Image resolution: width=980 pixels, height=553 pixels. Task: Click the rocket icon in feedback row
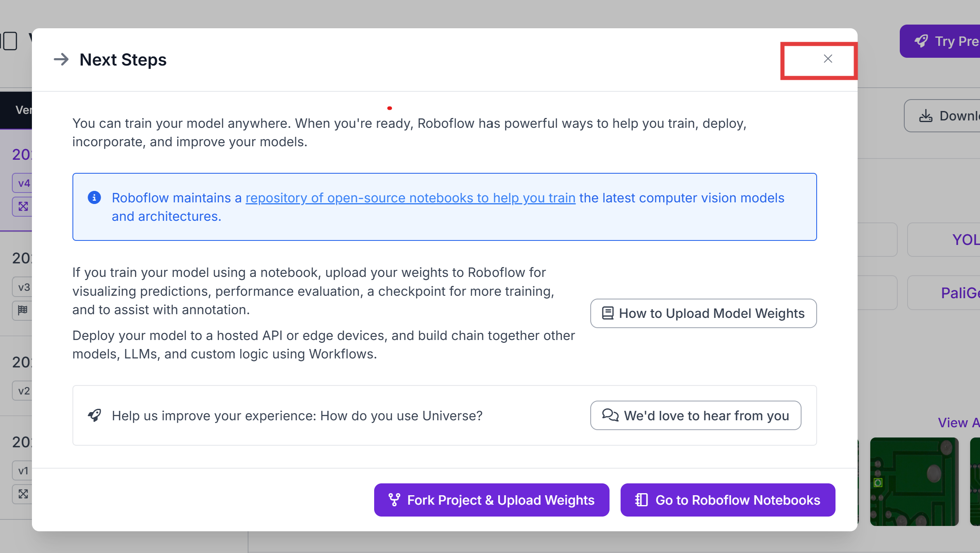95,415
